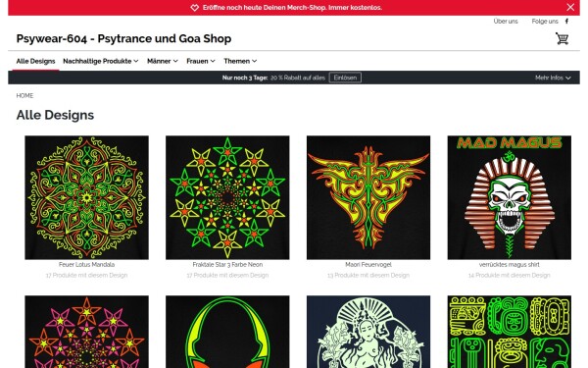The height and width of the screenshot is (368, 588).
Task: Select the Alle Designs tab
Action: pyautogui.click(x=35, y=61)
